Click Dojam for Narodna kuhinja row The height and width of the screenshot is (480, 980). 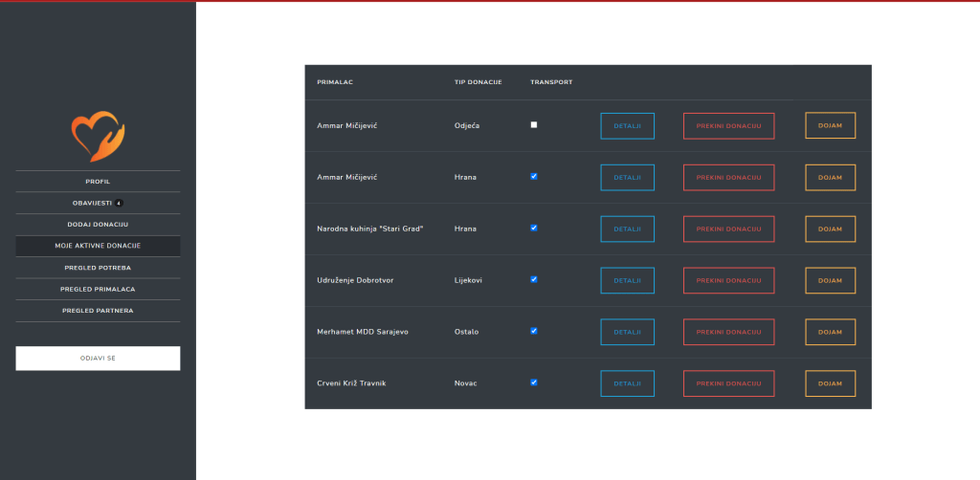[830, 229]
